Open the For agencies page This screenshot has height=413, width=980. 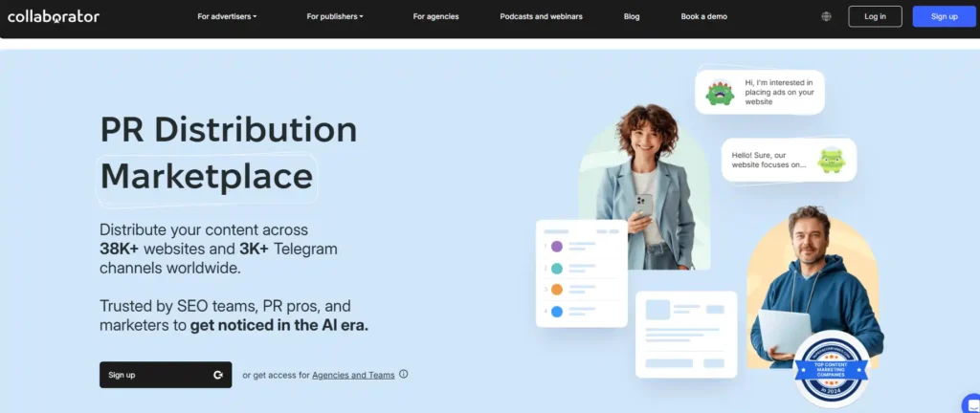(436, 16)
